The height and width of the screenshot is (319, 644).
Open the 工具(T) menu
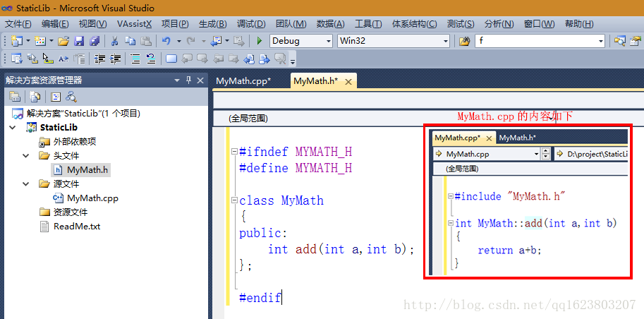coord(368,24)
